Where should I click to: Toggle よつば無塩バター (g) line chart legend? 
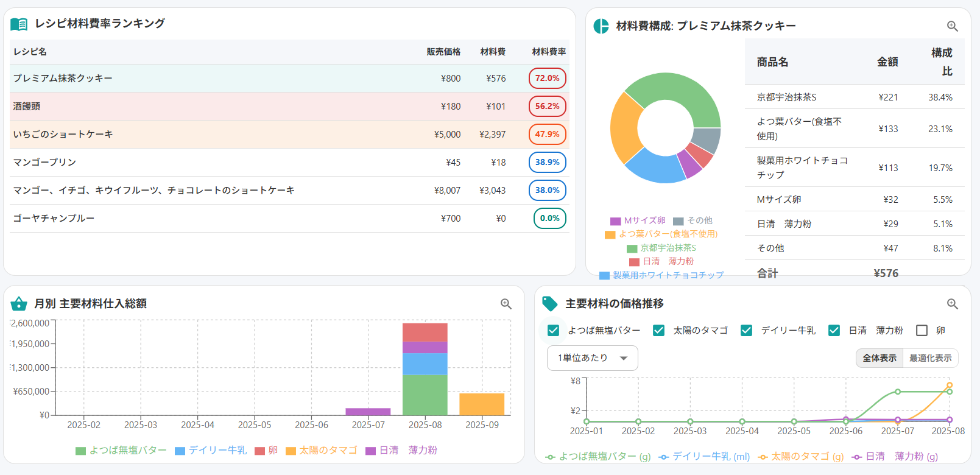pyautogui.click(x=598, y=456)
